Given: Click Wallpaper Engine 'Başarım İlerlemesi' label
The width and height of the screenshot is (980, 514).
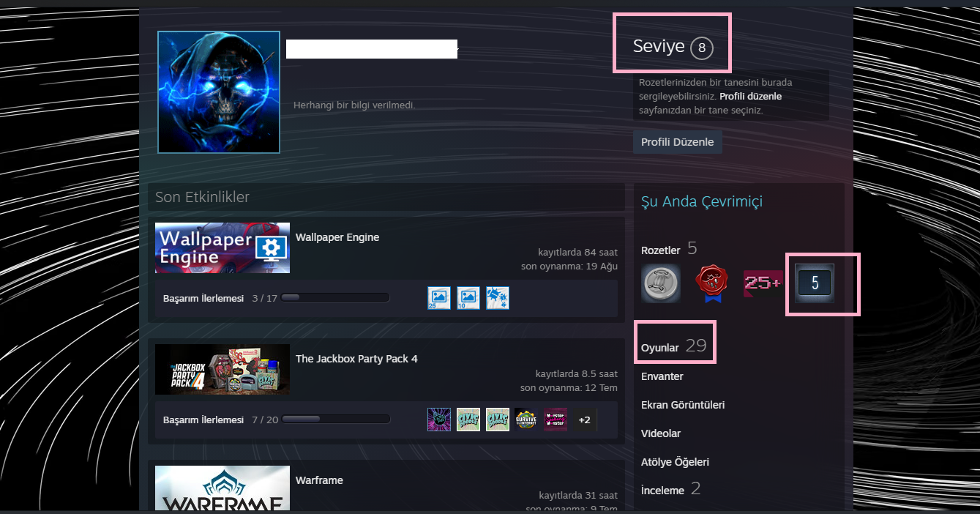Looking at the screenshot, I should pos(203,299).
